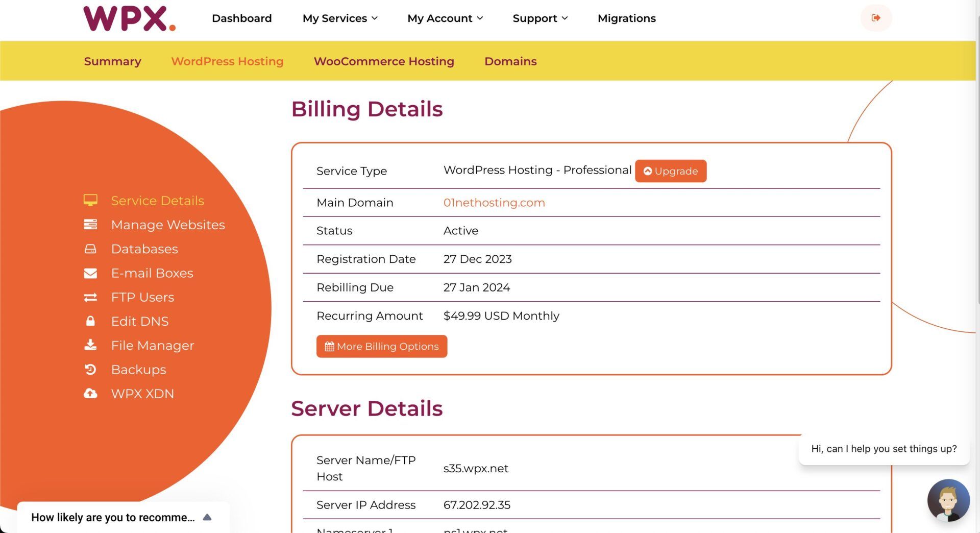Open the chat assistant avatar
980x533 pixels.
[x=948, y=500]
